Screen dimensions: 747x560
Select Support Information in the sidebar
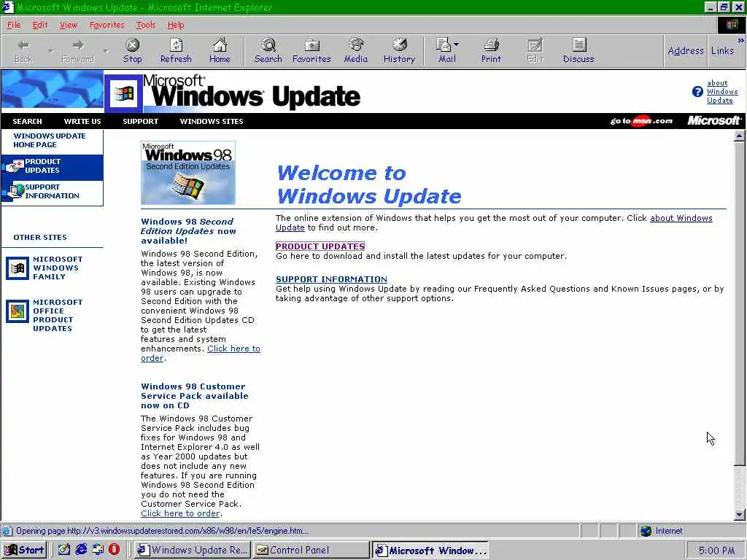click(x=52, y=192)
